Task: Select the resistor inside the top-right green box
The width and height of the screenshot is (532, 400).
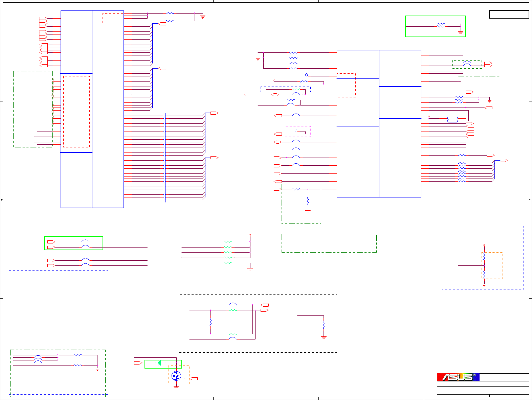Action: [x=441, y=25]
